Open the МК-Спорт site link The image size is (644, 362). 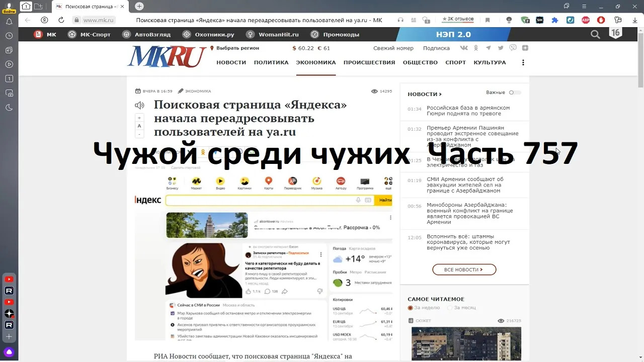point(89,35)
